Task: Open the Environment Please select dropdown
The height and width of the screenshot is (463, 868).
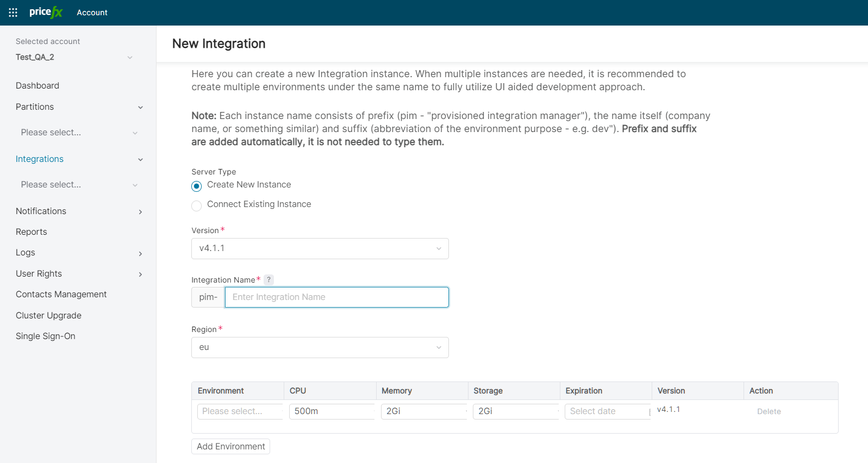Action: click(x=240, y=411)
